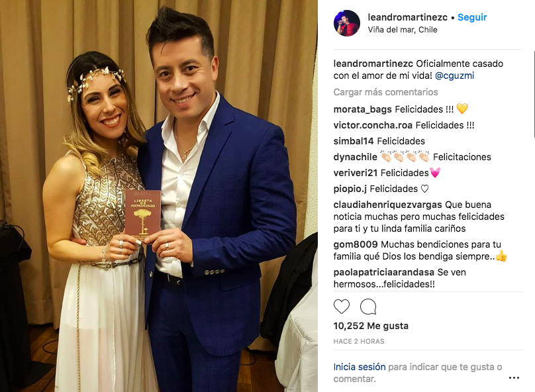Viewport: 535px width, 392px height.
Task: Open the leandromartinezc username in header
Action: click(408, 17)
